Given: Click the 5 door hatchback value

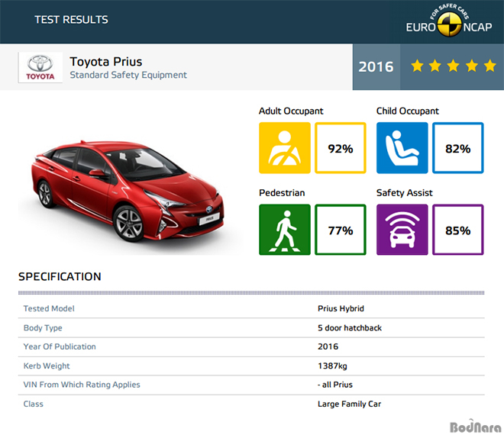Looking at the screenshot, I should pos(350,327).
